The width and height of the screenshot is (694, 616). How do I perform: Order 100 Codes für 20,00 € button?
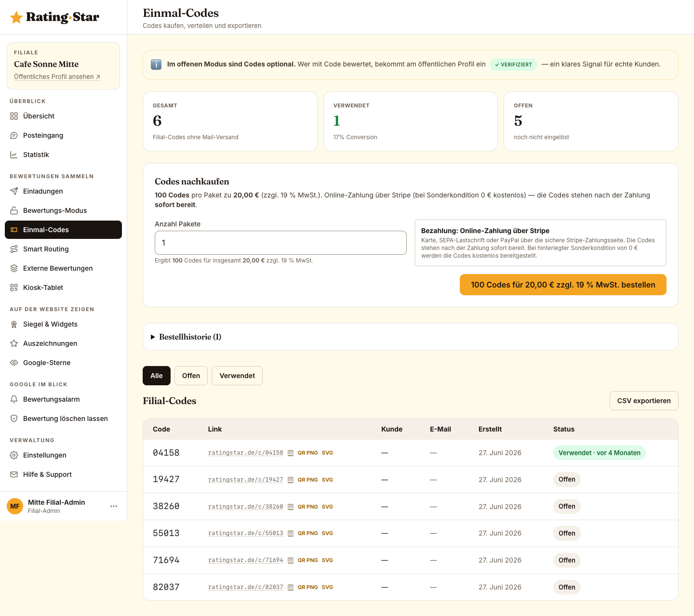(x=563, y=285)
